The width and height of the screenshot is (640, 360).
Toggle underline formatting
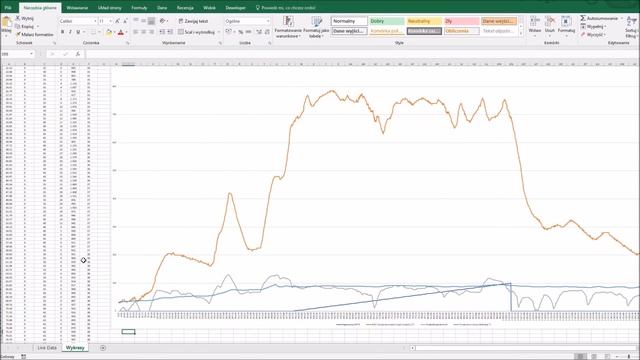coord(78,32)
